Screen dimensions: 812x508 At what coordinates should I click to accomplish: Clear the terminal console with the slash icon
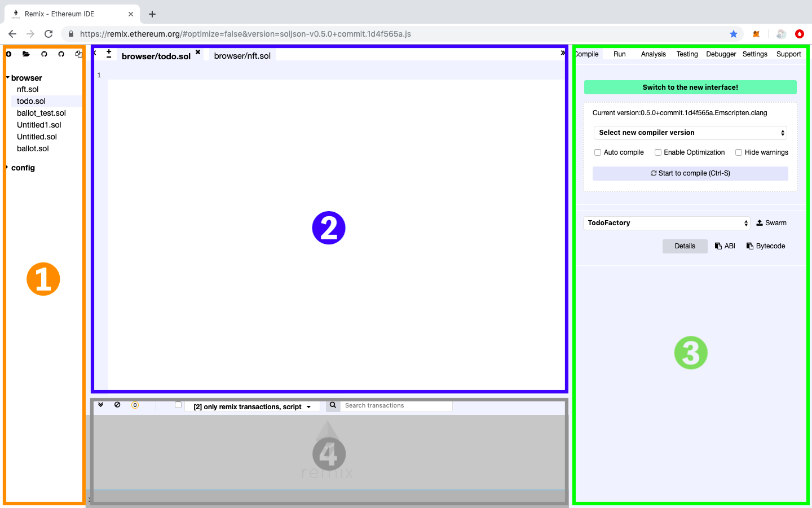click(118, 405)
